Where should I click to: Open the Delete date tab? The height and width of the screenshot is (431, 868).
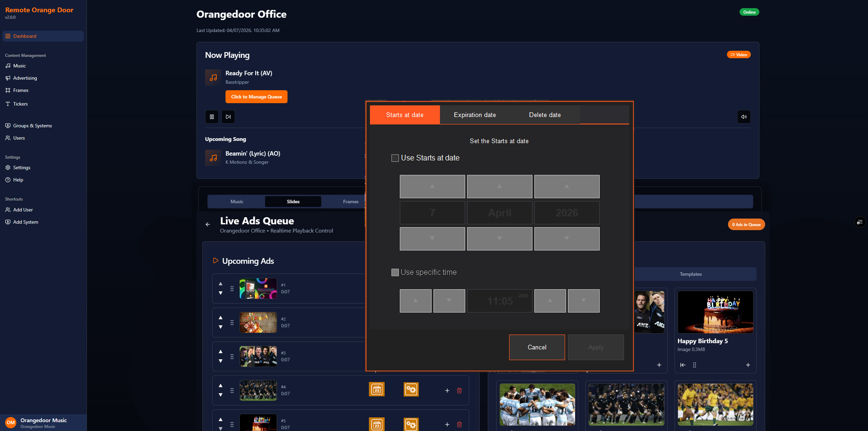coord(544,115)
